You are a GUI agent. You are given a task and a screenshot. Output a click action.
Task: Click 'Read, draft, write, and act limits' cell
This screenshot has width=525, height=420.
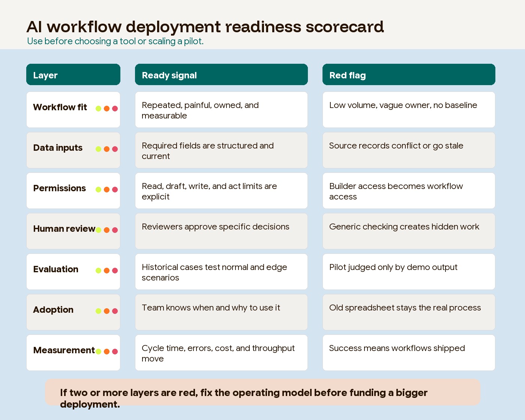tap(221, 191)
